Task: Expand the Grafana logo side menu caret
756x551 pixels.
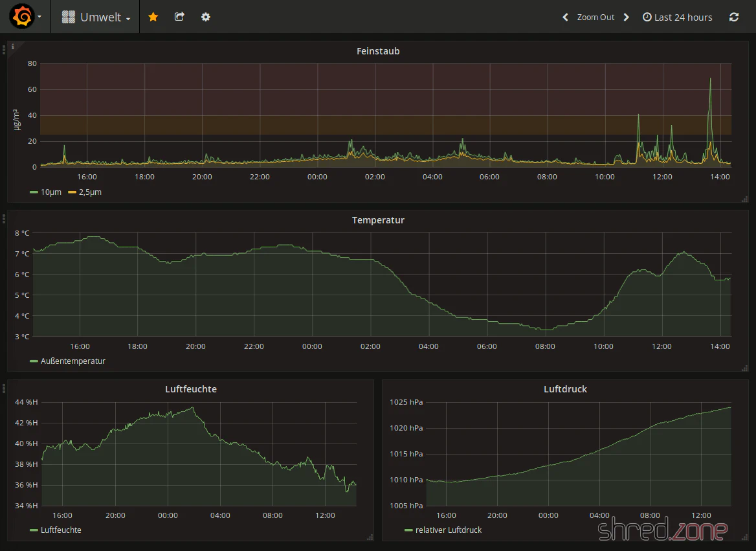Action: 39,17
